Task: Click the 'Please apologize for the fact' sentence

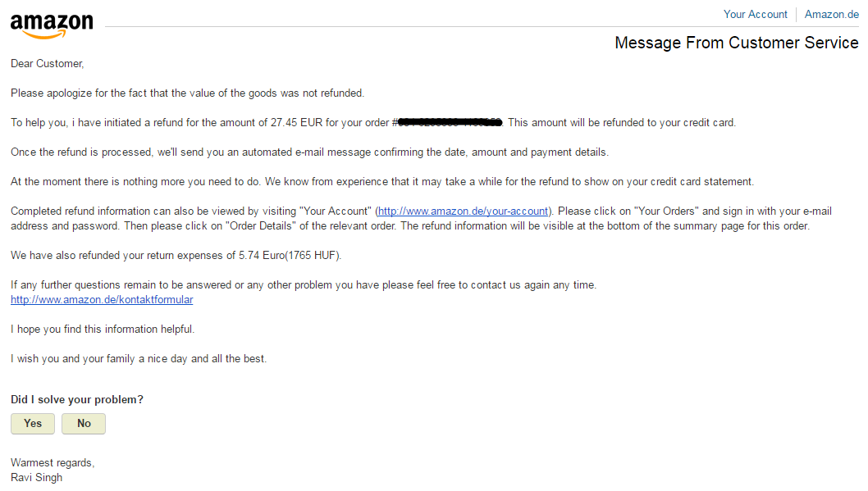Action: 187,93
